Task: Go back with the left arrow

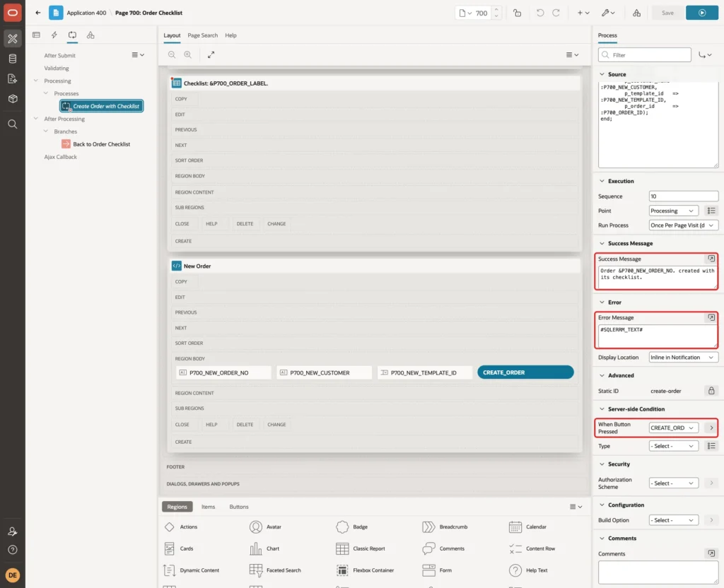Action: point(38,13)
